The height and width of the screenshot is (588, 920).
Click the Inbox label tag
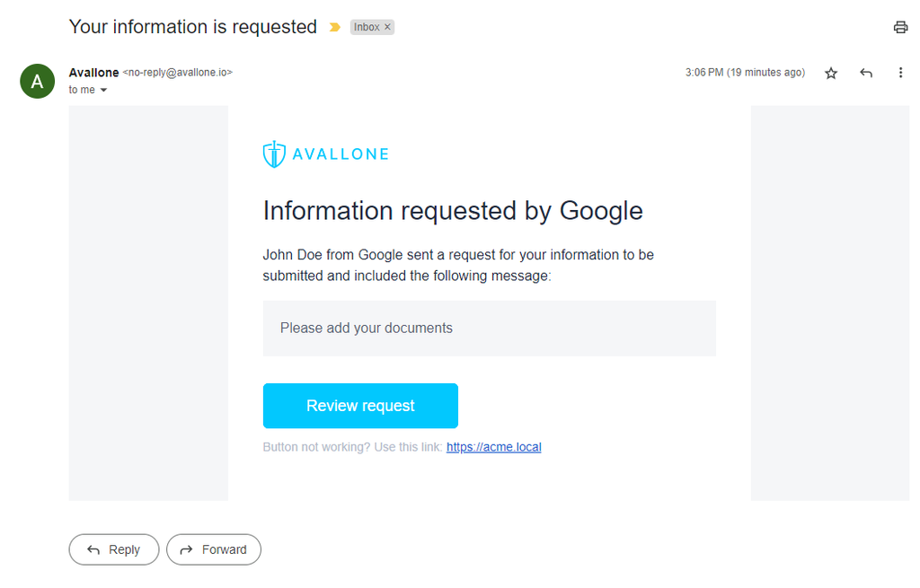point(367,27)
